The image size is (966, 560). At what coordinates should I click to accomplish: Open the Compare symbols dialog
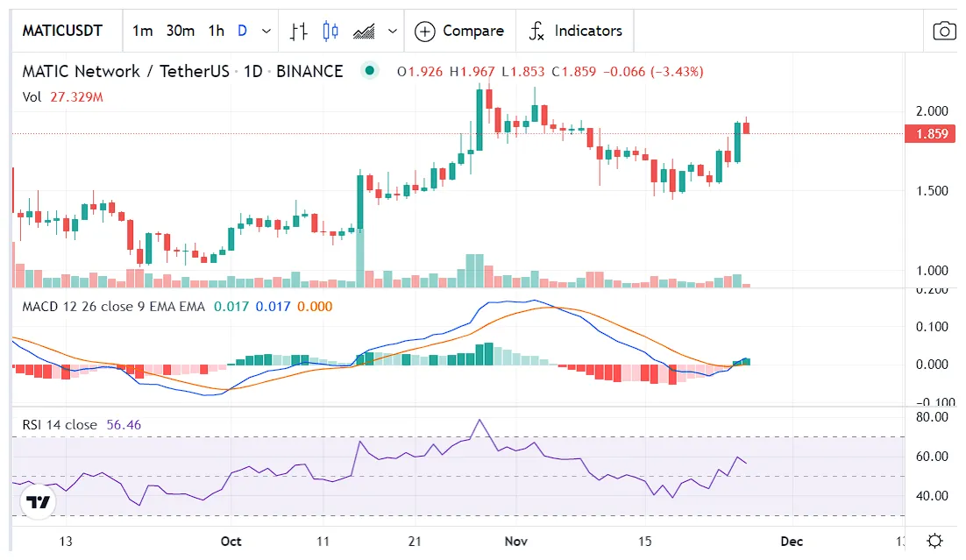460,32
